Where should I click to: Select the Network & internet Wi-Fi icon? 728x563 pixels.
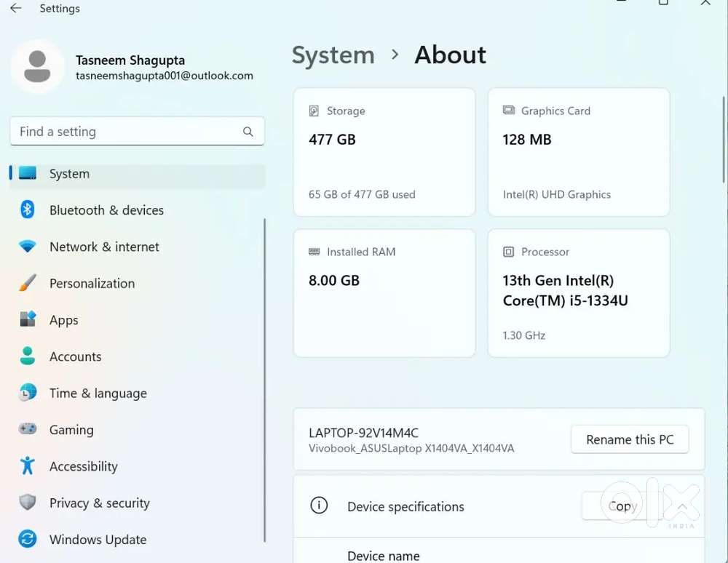(x=28, y=247)
